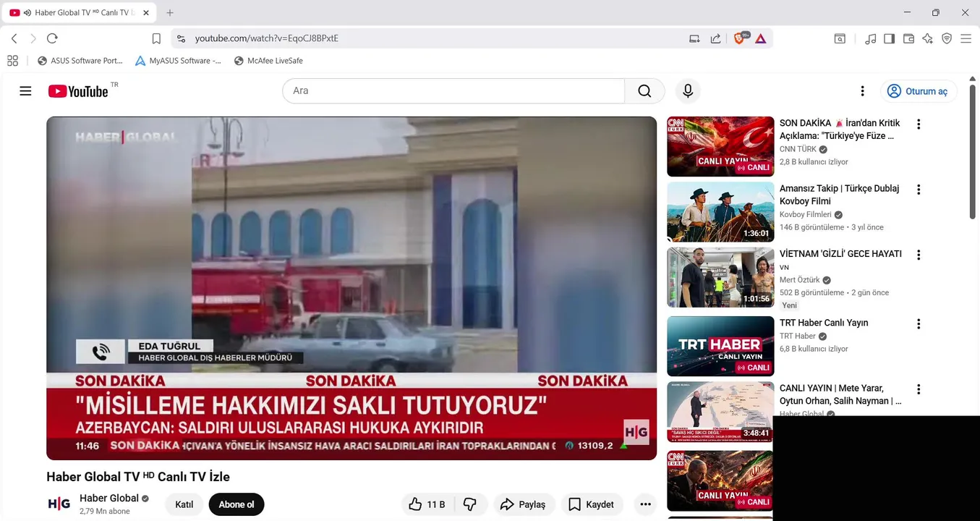Screen dimensions: 980x521
Task: Click the Haber Global channel avatar
Action: [x=59, y=504]
